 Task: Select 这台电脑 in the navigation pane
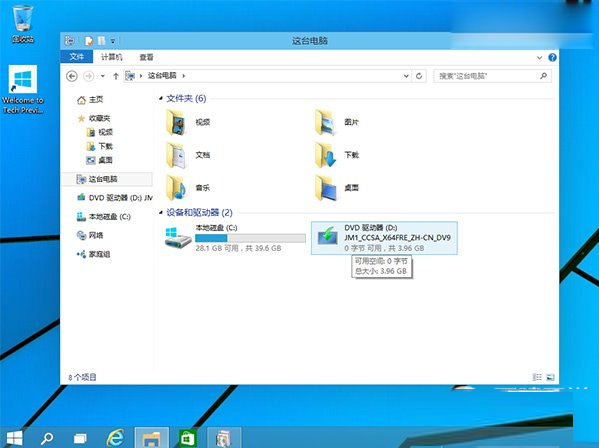pyautogui.click(x=107, y=179)
